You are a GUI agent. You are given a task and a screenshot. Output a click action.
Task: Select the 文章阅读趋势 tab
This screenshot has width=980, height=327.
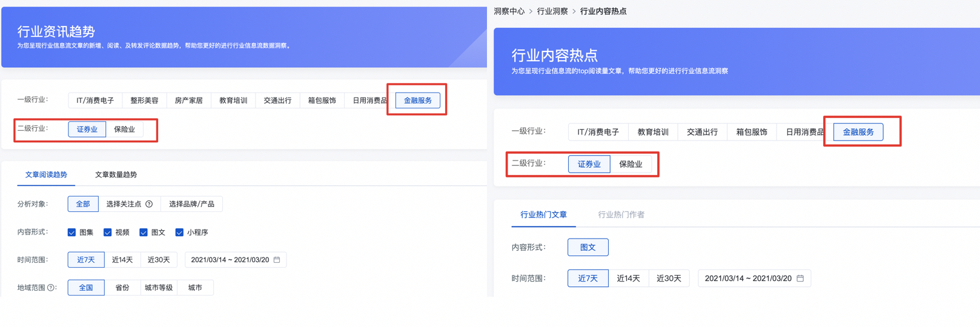[x=46, y=174]
